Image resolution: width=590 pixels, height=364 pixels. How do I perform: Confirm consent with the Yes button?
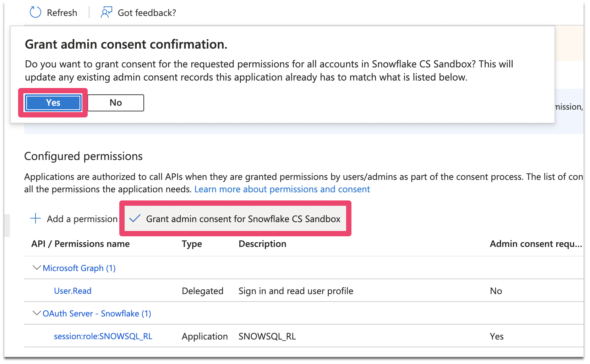53,103
